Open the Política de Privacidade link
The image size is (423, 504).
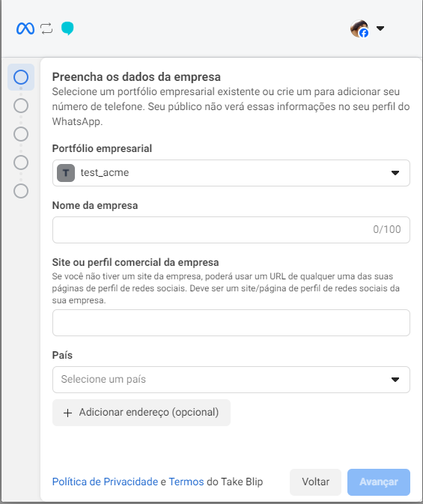click(x=105, y=482)
